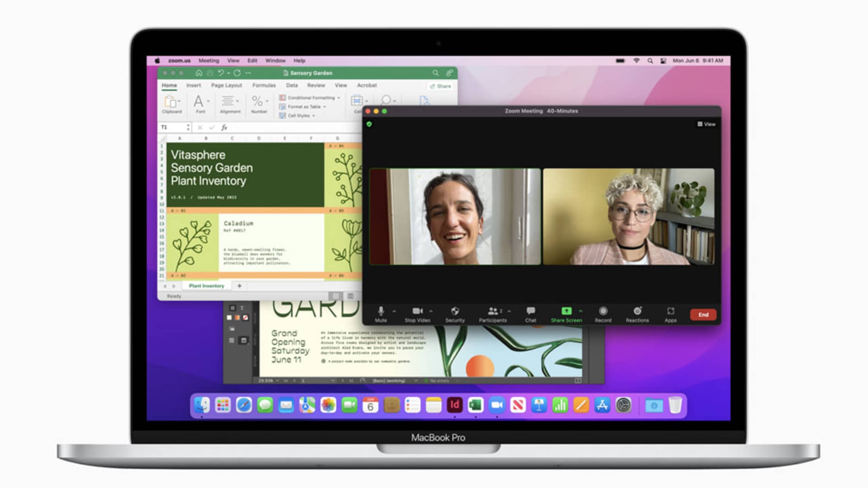Open the Undo history dropdown arrow

pos(229,73)
